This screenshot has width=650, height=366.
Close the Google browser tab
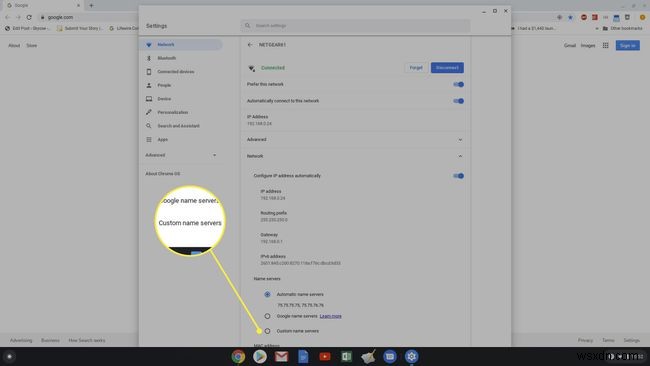78,5
